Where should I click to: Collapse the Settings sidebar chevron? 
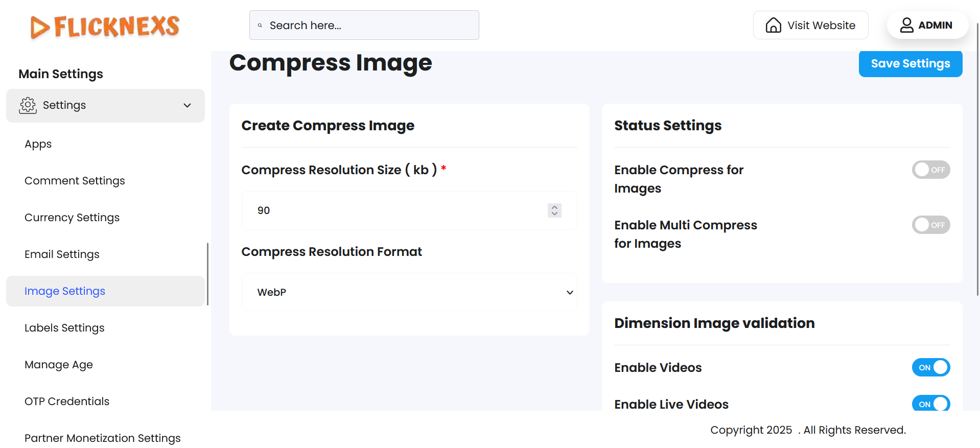[188, 106]
